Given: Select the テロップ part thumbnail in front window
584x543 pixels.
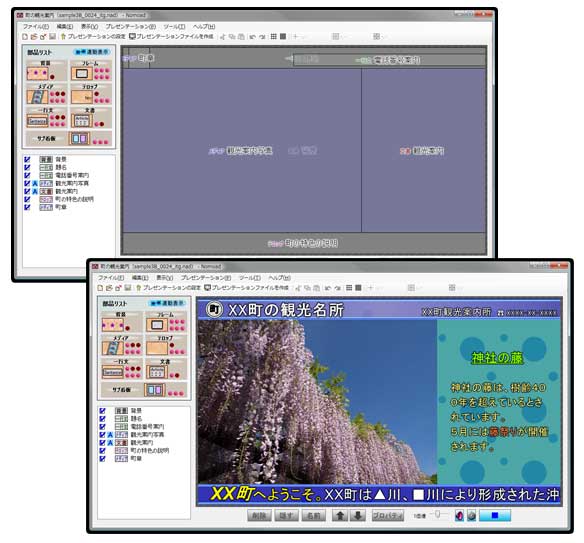Looking at the screenshot, I should tap(157, 348).
